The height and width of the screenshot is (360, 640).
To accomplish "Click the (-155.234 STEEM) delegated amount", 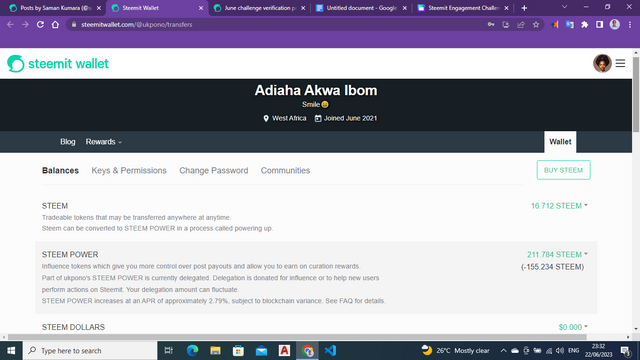I will [x=552, y=267].
